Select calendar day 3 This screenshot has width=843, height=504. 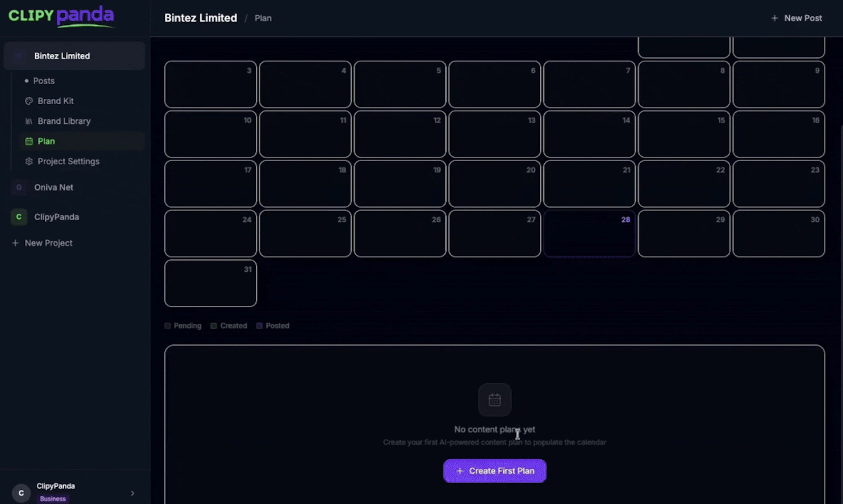click(210, 84)
